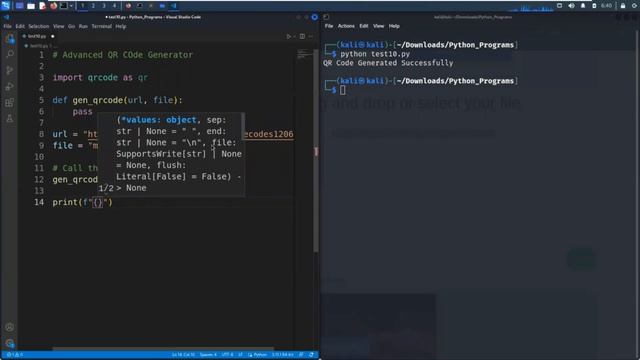The image size is (640, 360).
Task: Click the editor minimap
Action: (x=304, y=54)
